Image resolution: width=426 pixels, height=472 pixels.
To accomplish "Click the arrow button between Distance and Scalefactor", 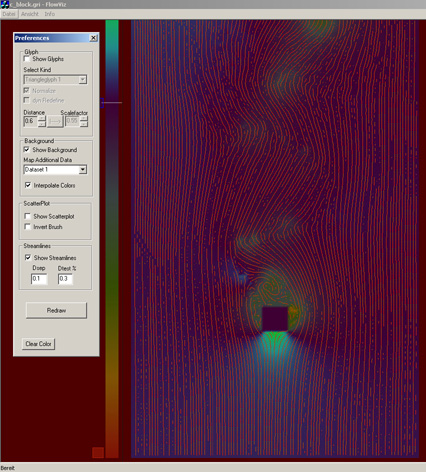I will [x=55, y=121].
